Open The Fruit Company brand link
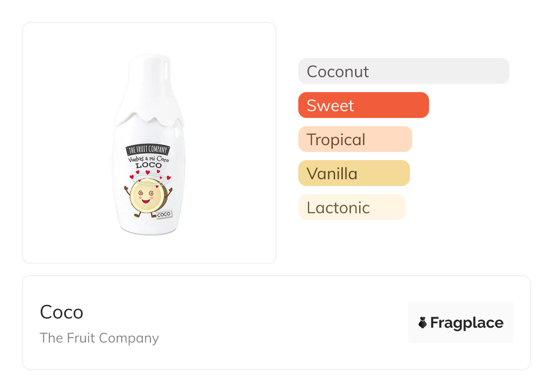Screen dimensions: 553x392 pos(99,338)
